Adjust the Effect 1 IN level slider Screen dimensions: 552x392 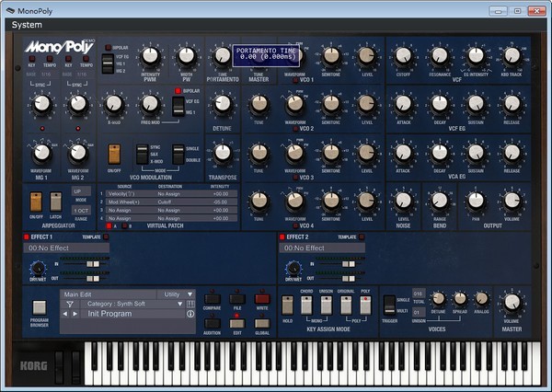click(x=93, y=264)
